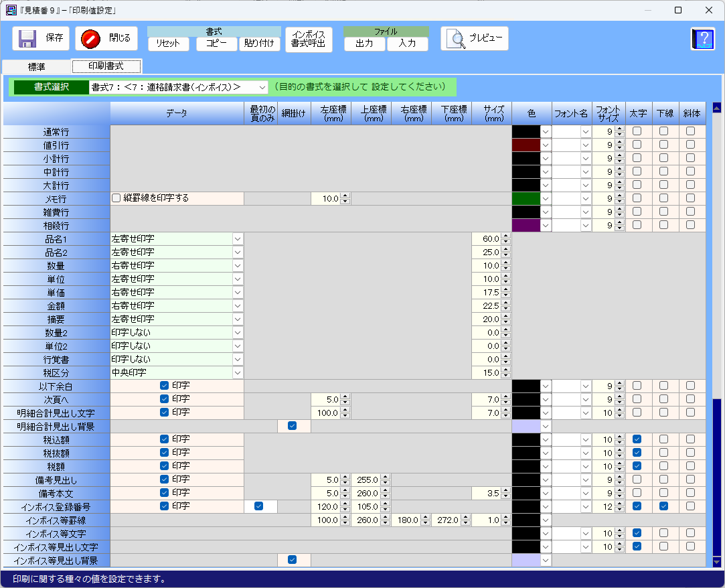Click the green color swatch for メモ行
725x588 pixels.
[526, 199]
